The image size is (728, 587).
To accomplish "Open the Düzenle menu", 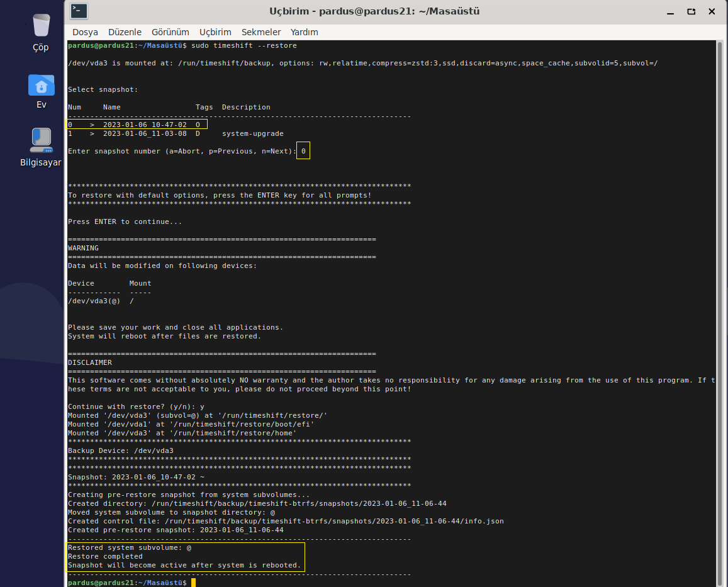I will click(x=125, y=32).
